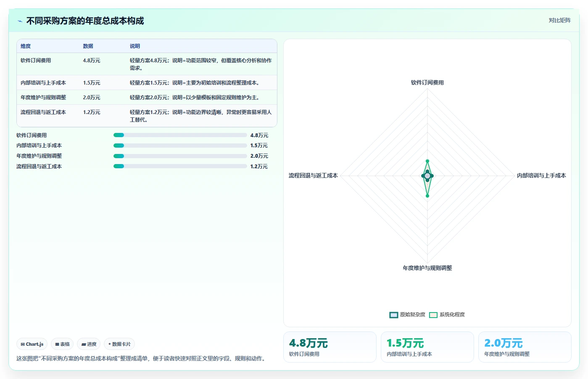Click the 2.0万元 value in table

pyautogui.click(x=92, y=98)
